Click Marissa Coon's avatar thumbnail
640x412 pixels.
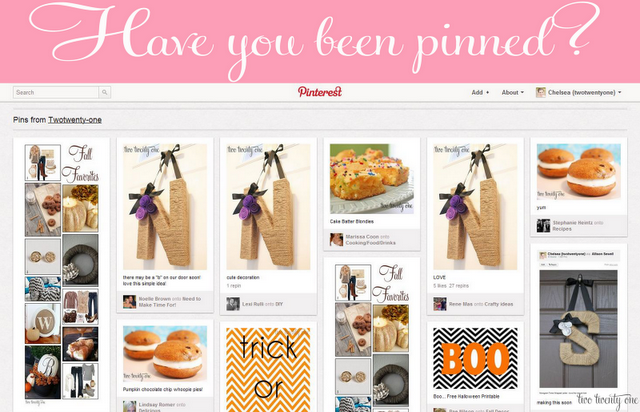click(x=336, y=239)
